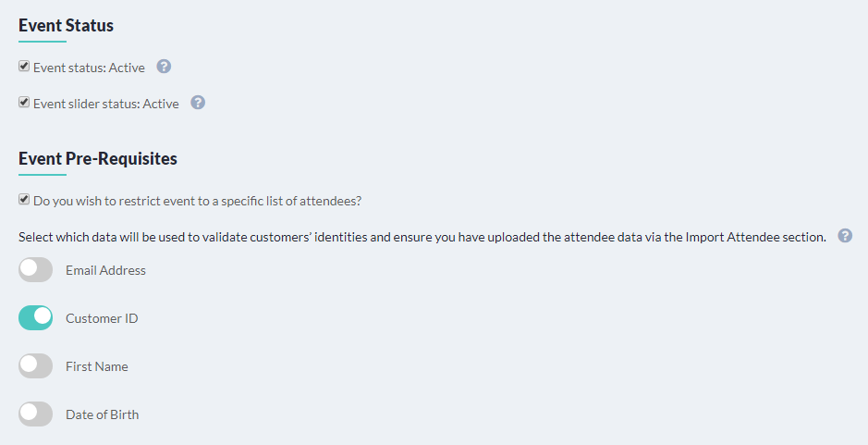This screenshot has width=868, height=445.
Task: Open help icon after Import Attendee sentence
Action: tap(845, 236)
